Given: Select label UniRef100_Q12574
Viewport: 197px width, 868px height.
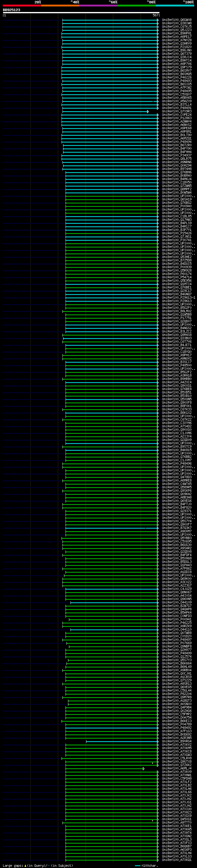Looking at the screenshot, I should coord(177,657).
